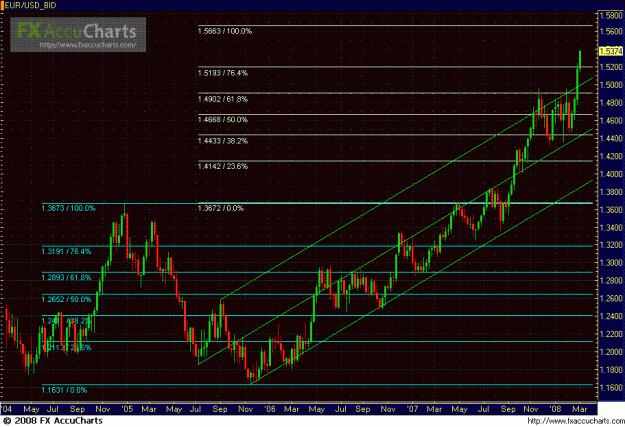Click the Mar label right after '08
Screen dimensions: 625x427
tap(579, 409)
